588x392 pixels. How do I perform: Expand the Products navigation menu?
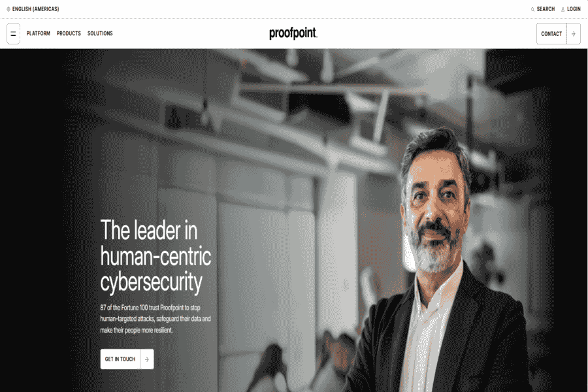[x=69, y=33]
